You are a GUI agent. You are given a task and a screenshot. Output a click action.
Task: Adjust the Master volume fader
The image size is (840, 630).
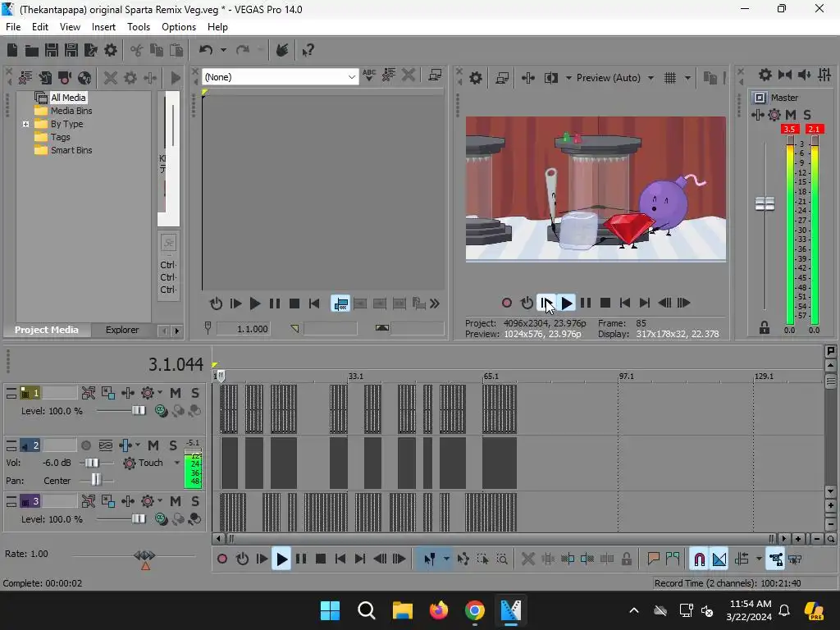(x=765, y=203)
